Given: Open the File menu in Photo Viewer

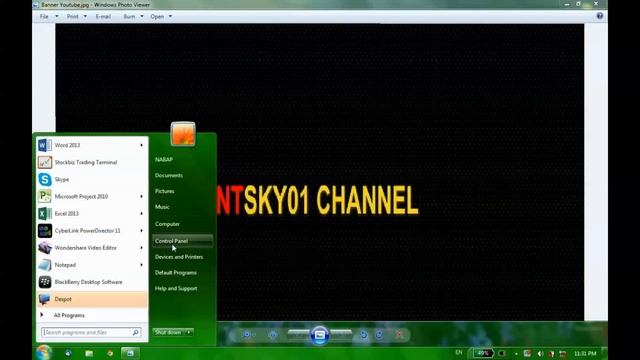Looking at the screenshot, I should pyautogui.click(x=44, y=17).
